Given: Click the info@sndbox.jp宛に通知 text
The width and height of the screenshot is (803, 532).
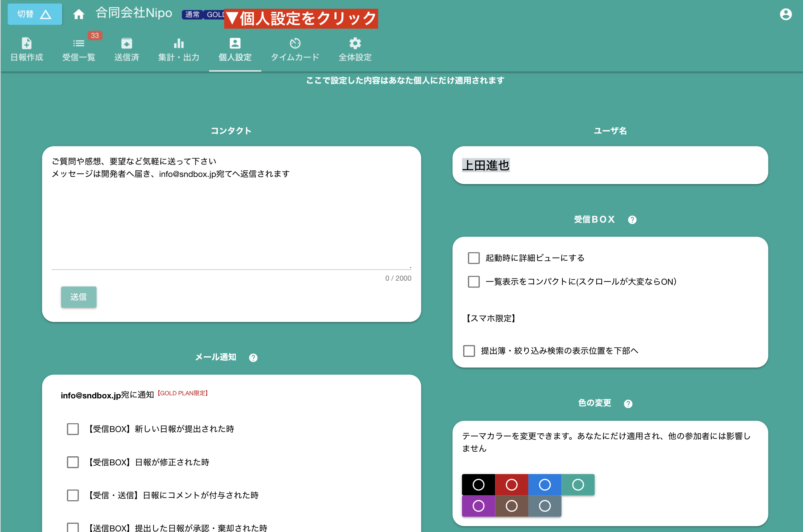Looking at the screenshot, I should pos(107,395).
